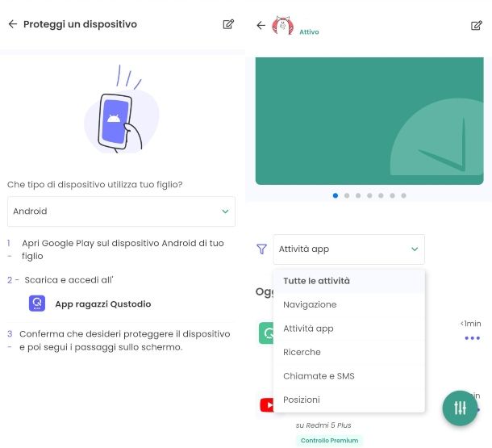
Task: Tap 'su Redmi 5 Plus' device text
Action: pyautogui.click(x=323, y=425)
